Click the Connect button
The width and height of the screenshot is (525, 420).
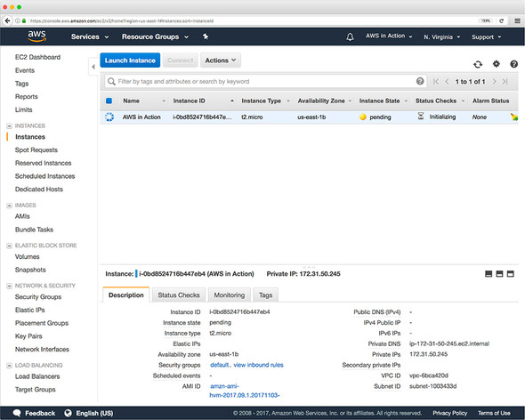coord(181,61)
